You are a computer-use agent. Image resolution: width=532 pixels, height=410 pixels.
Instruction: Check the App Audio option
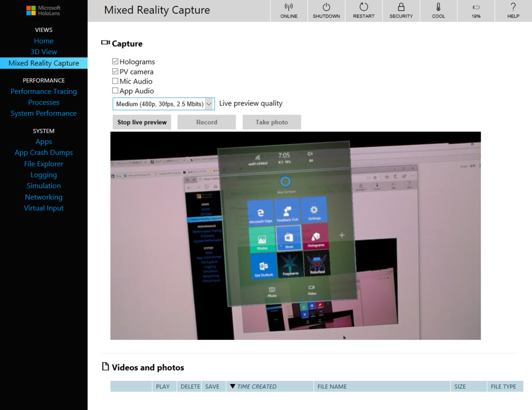pyautogui.click(x=115, y=90)
